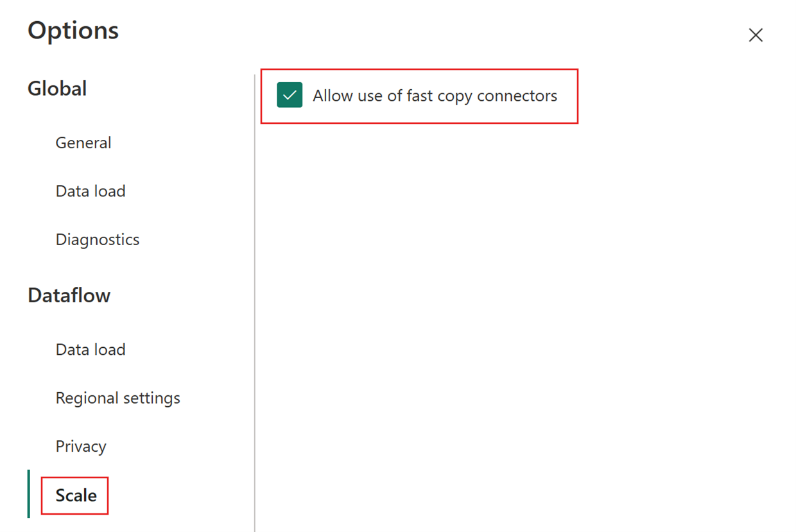Click the Options dialog title

[x=73, y=30]
